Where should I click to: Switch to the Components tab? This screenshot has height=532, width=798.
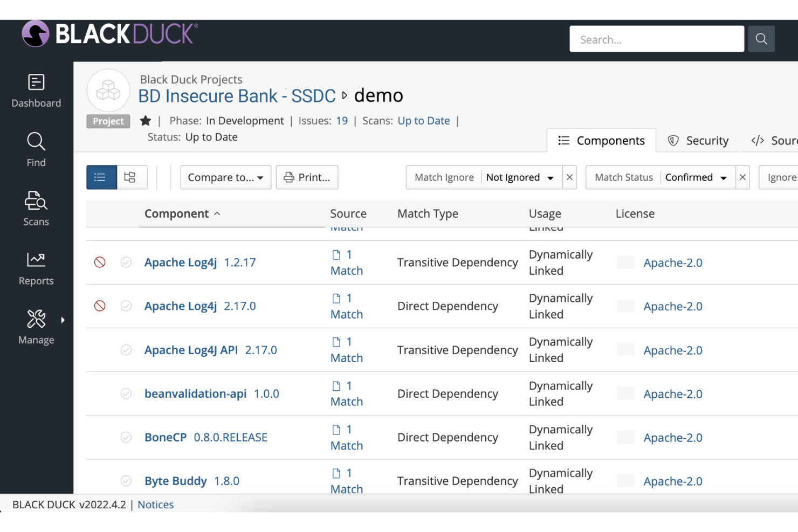coord(602,141)
